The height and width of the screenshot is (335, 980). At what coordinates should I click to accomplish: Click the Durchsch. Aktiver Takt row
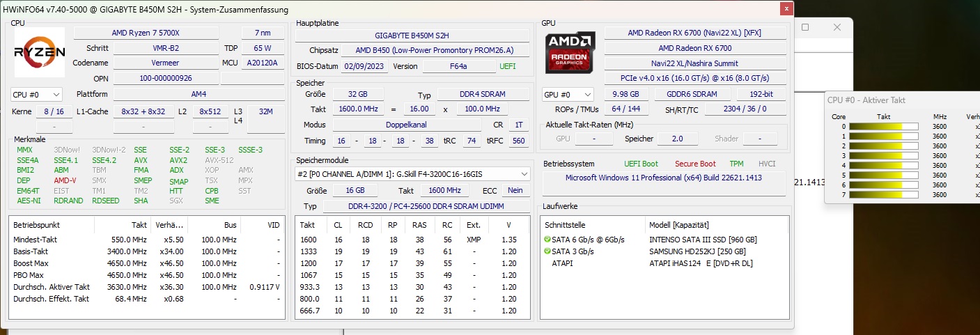point(147,287)
